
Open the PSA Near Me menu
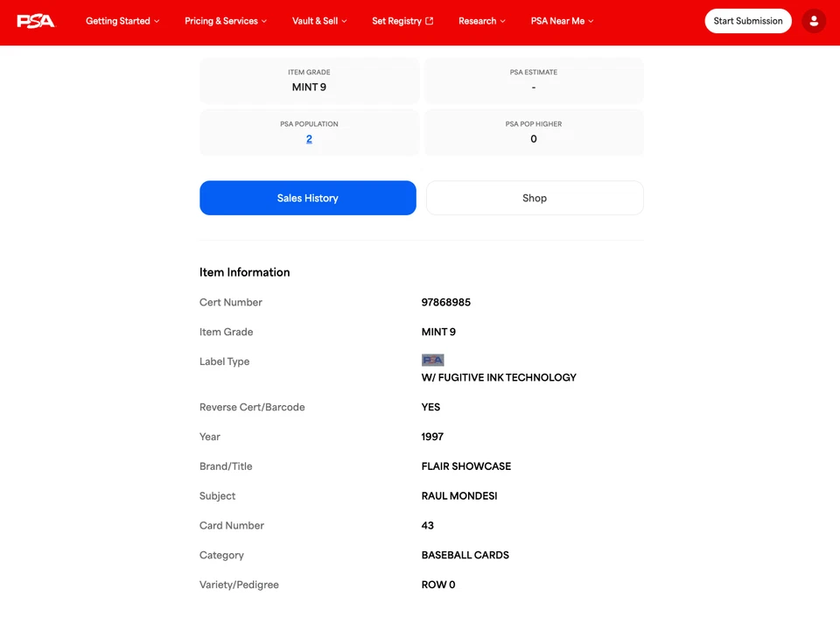tap(562, 21)
